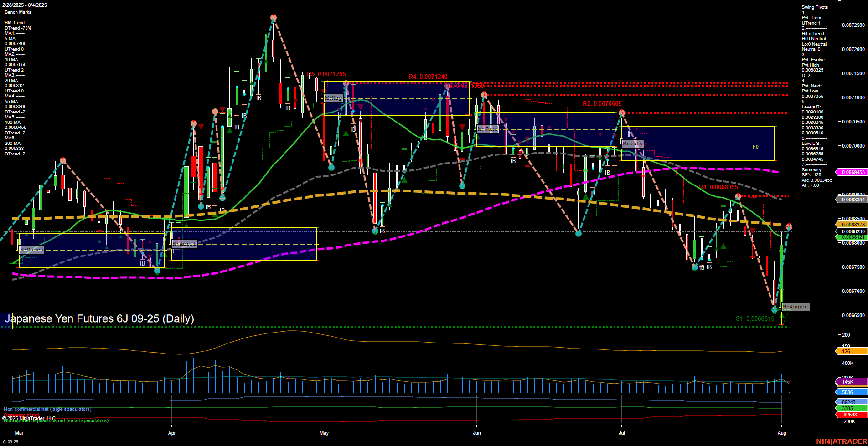Screen dimensions: 868x446
Task: Click the resistance level 0.0090100
Action: [812, 112]
